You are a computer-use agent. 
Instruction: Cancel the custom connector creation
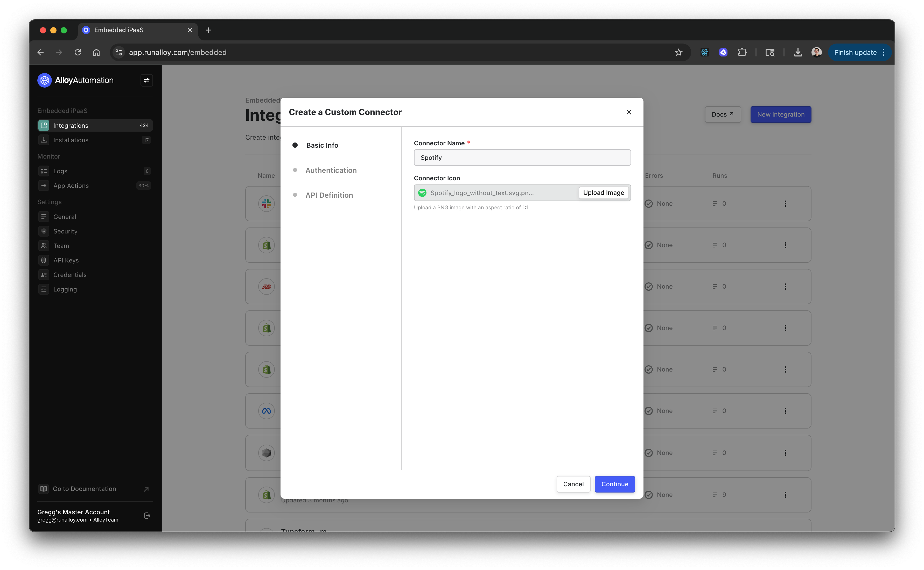click(x=573, y=484)
